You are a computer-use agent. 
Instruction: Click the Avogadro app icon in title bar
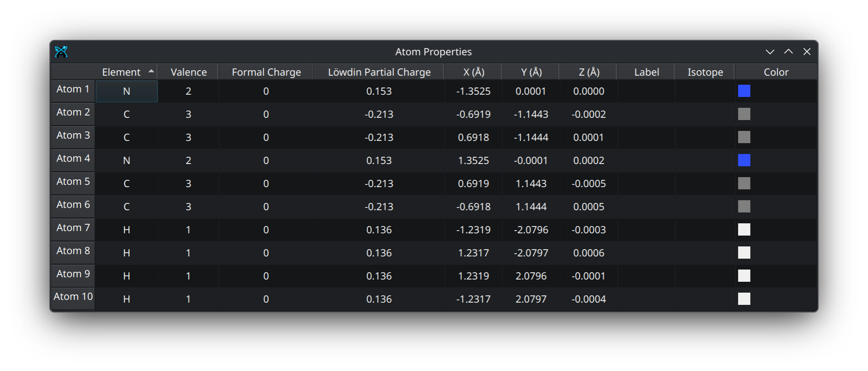61,52
